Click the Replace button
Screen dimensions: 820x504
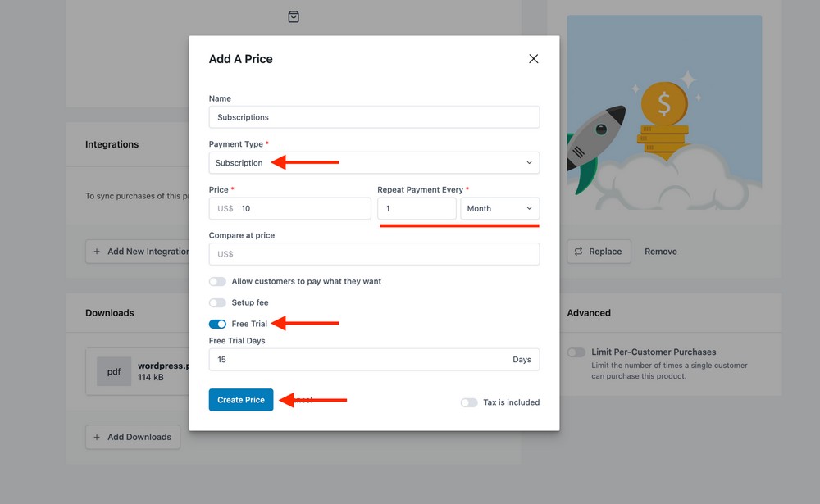tap(599, 251)
